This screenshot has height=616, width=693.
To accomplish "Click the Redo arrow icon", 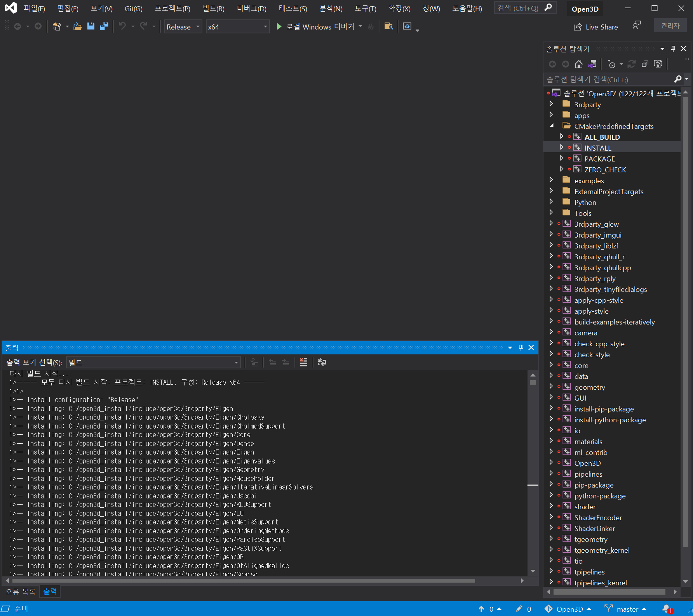I will tap(143, 26).
